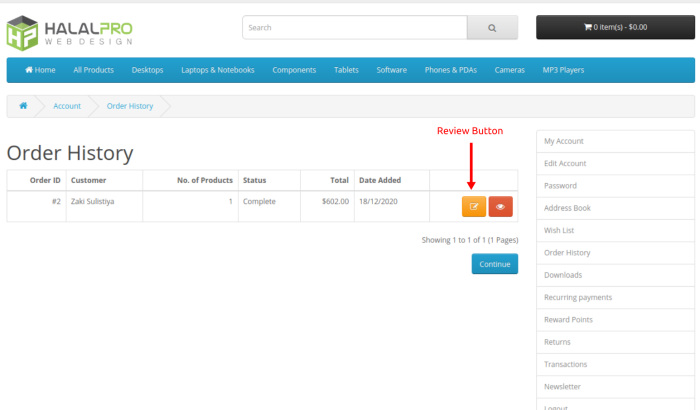
Task: Open Cameras category
Action: coord(510,70)
